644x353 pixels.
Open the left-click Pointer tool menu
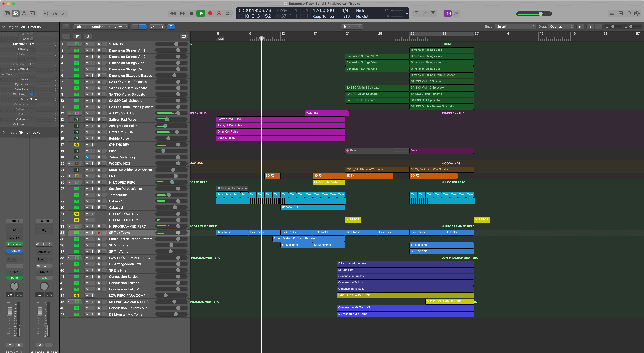[x=347, y=27]
